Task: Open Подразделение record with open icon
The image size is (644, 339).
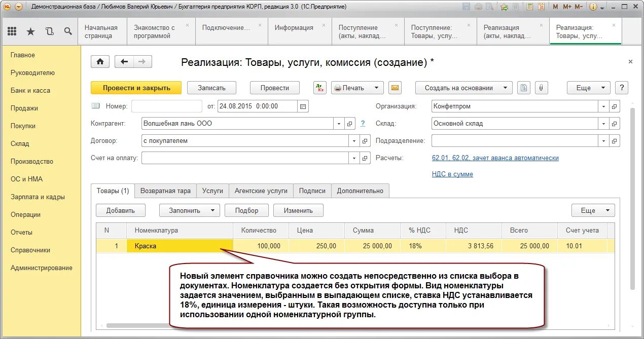Action: click(x=615, y=141)
